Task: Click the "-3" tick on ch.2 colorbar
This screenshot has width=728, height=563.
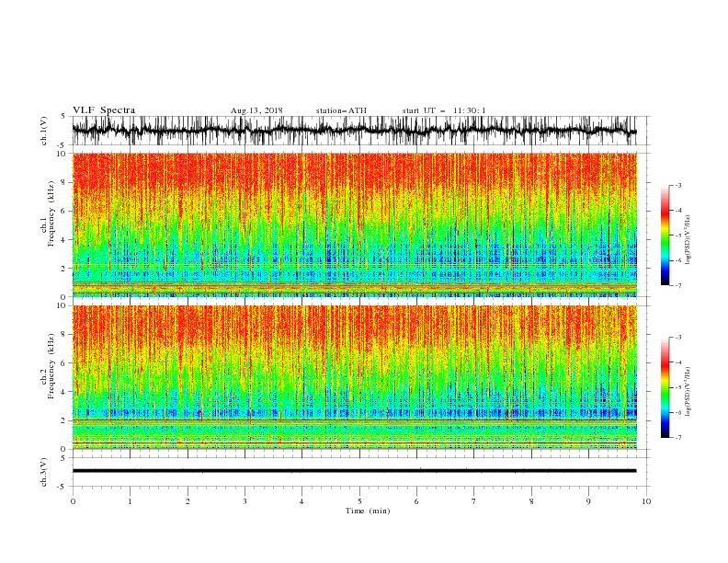Action: click(x=677, y=338)
